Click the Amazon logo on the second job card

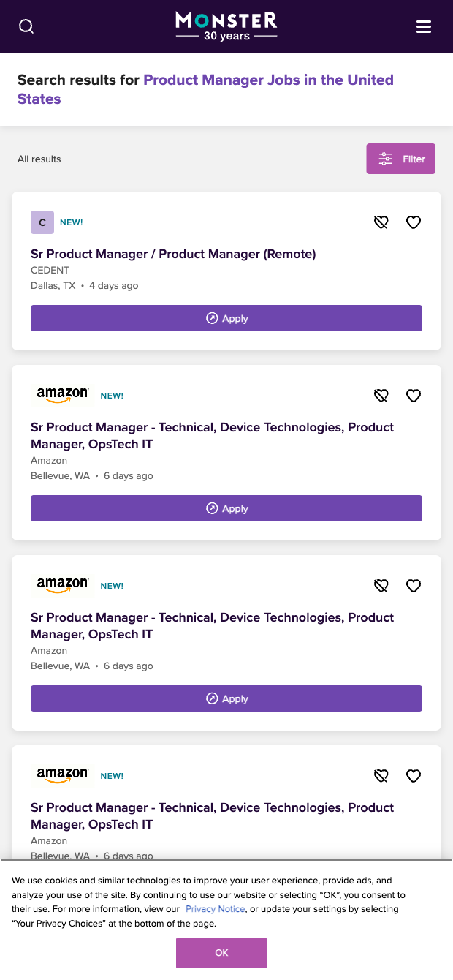pyautogui.click(x=61, y=395)
